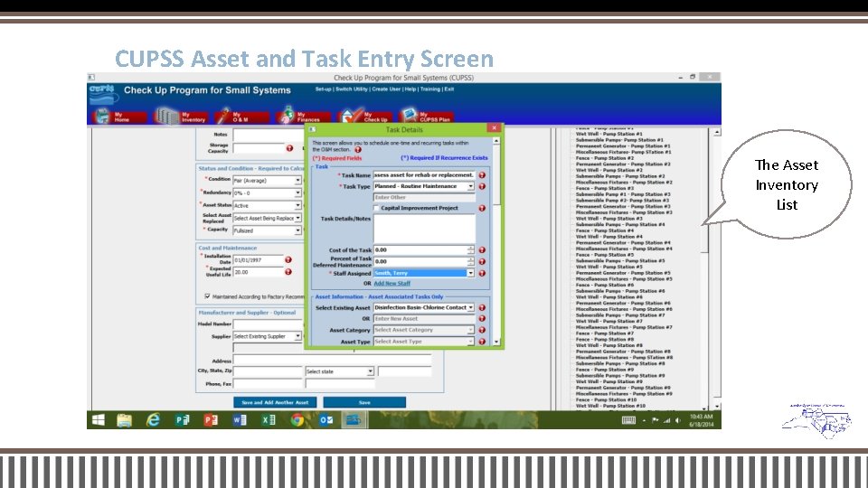Open the Redundancy dropdown
The image size is (868, 488).
point(297,193)
